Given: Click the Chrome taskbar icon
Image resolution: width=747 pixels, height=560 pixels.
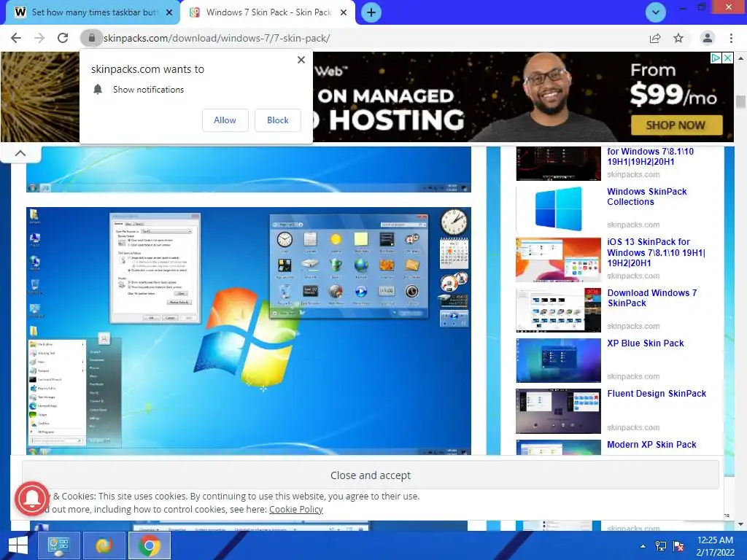Looking at the screenshot, I should pyautogui.click(x=150, y=545).
